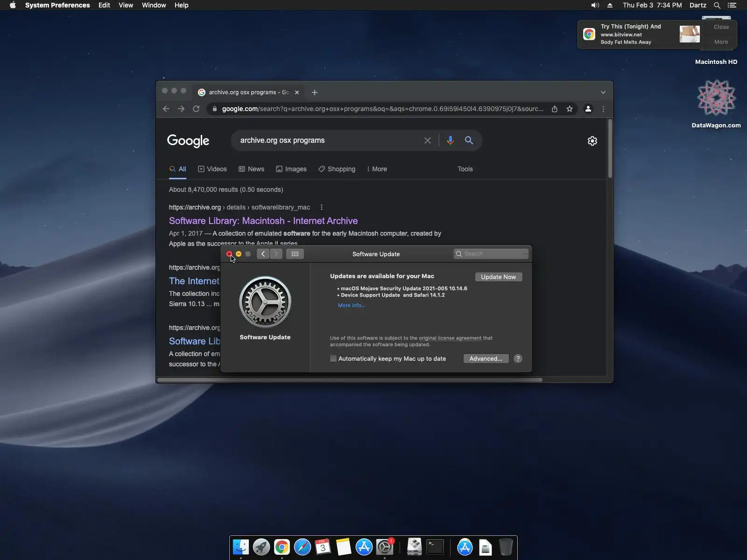Open Google search settings gear

coord(592,141)
